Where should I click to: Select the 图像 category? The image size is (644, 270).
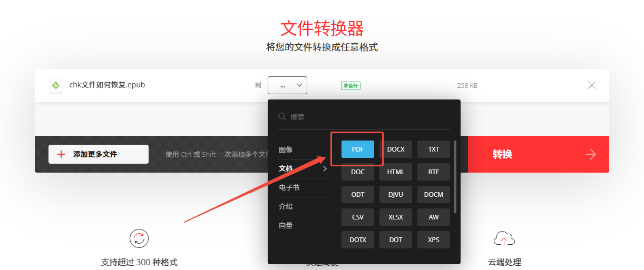click(x=286, y=149)
